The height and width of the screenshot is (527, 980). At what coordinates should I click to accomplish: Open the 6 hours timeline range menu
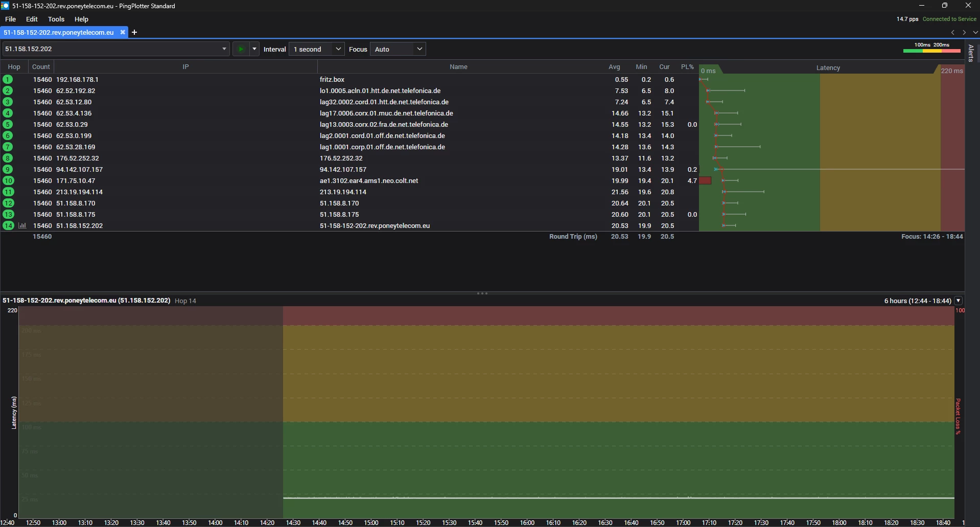[958, 301]
